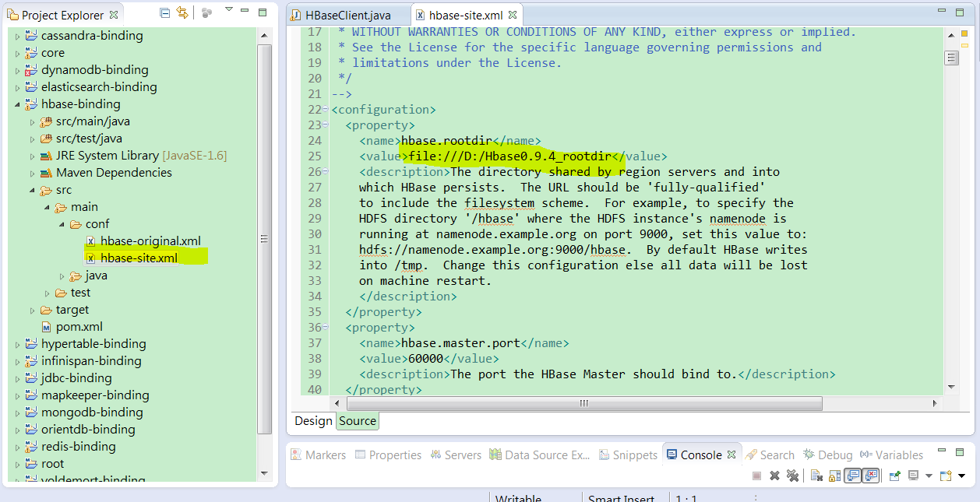
Task: Toggle Pin Console
Action: pyautogui.click(x=895, y=476)
